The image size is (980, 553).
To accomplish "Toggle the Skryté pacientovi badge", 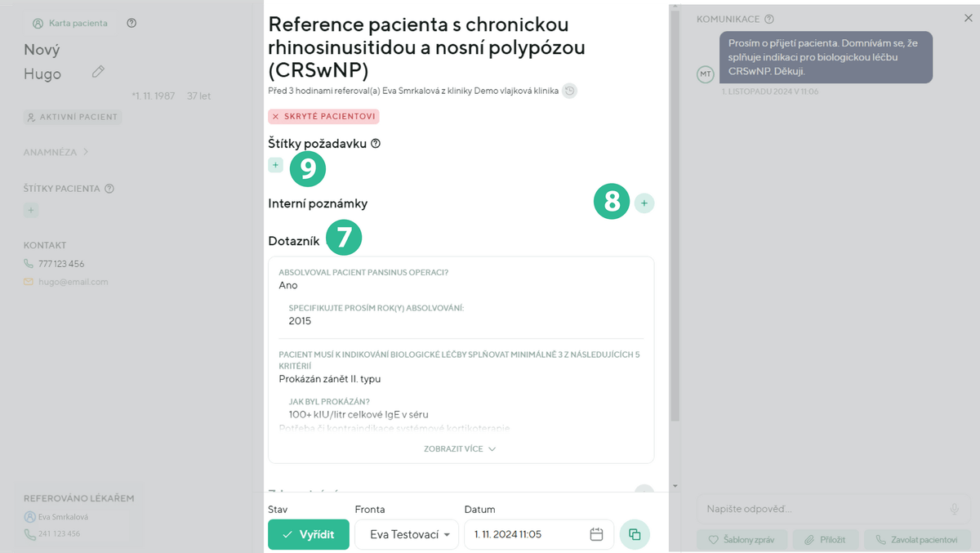I will (323, 117).
